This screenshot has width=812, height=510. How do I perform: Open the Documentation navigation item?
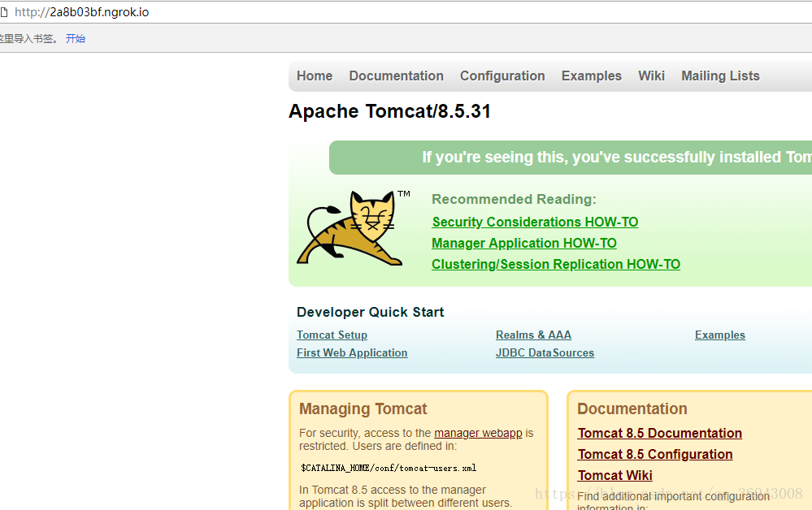click(396, 76)
